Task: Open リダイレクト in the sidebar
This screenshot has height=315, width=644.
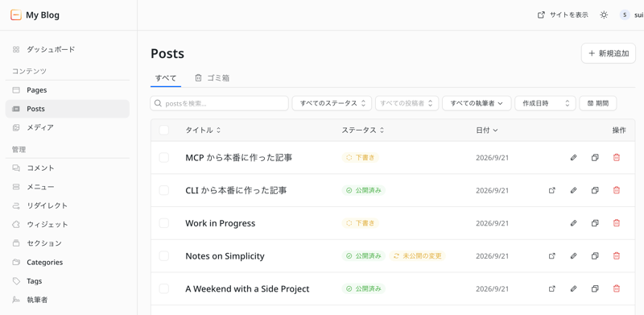Action: (x=68, y=205)
